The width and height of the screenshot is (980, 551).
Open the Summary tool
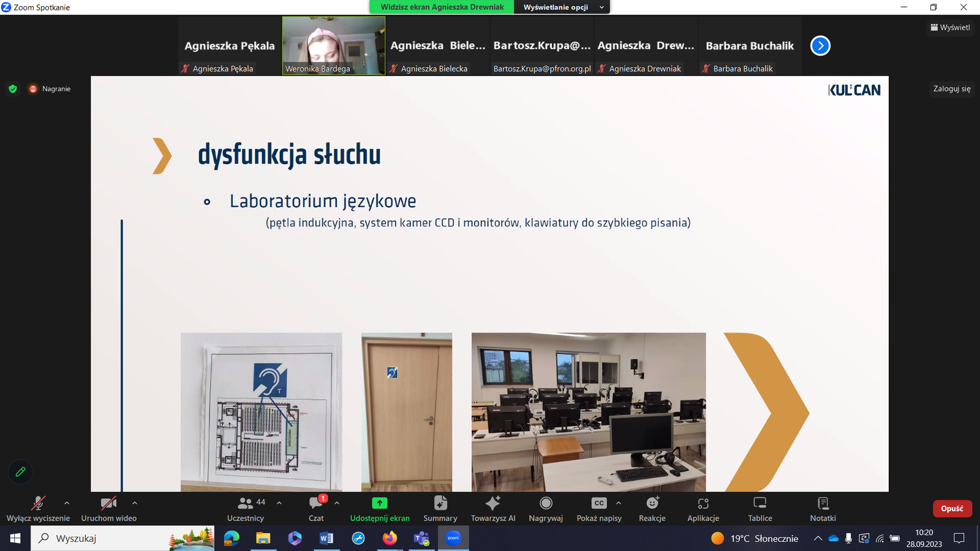[440, 509]
